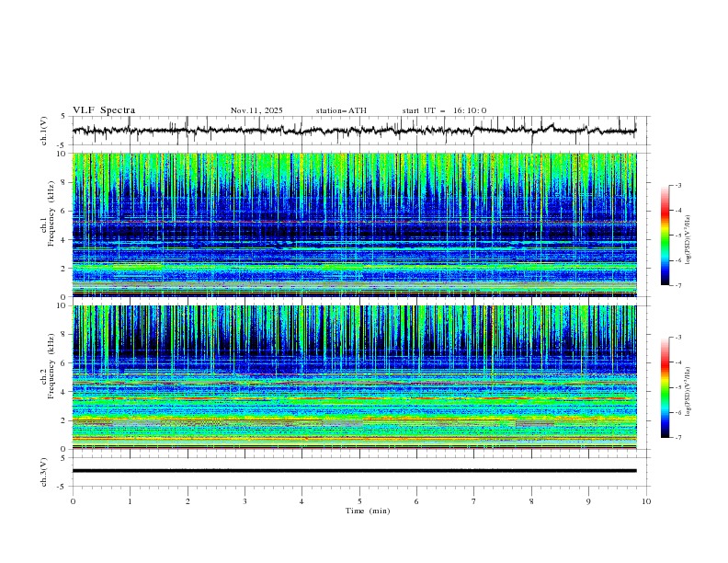Image resolution: width=728 pixels, height=563 pixels.
Task: Select the date "Nov.11, 2025"
Action: click(256, 110)
